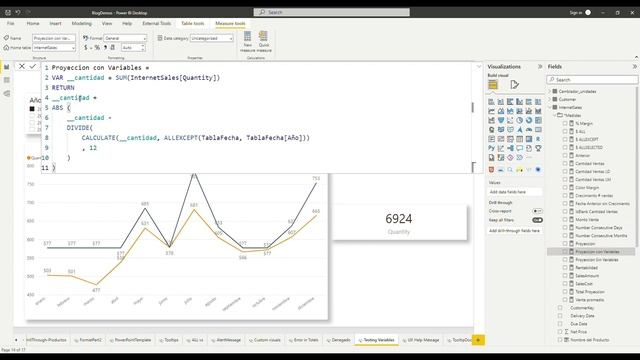Apply currency format with the $ icon
This screenshot has height=360, width=640.
tap(86, 48)
